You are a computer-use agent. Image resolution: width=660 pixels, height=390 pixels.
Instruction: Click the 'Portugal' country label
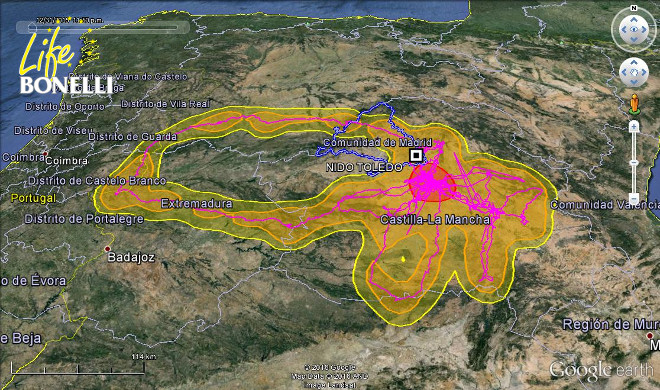[x=33, y=198]
